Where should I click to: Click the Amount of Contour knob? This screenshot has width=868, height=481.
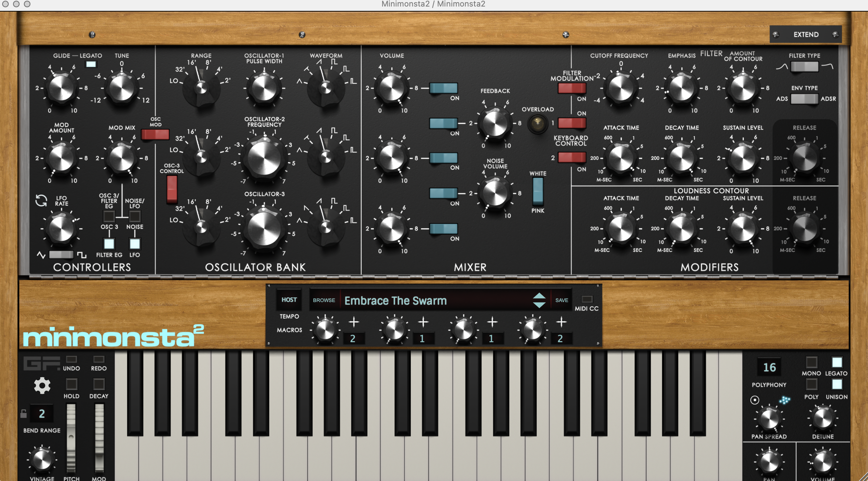coord(743,88)
